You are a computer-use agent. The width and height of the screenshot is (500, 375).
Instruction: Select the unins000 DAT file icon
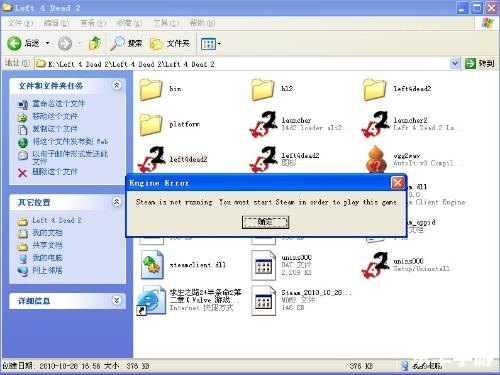coord(263,265)
